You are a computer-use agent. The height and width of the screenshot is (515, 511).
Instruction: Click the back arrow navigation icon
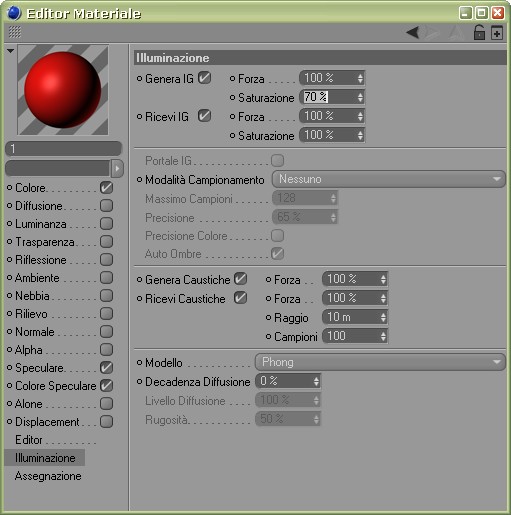[x=413, y=33]
